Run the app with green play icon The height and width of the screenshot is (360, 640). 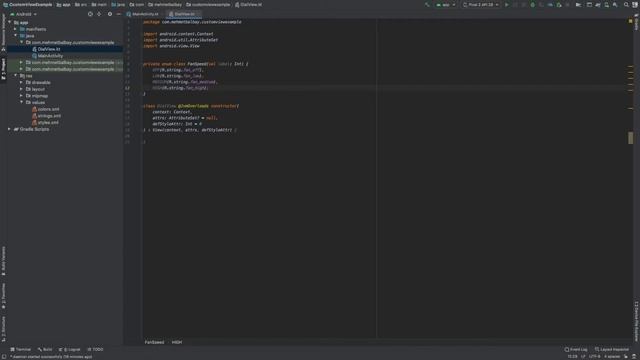click(507, 5)
